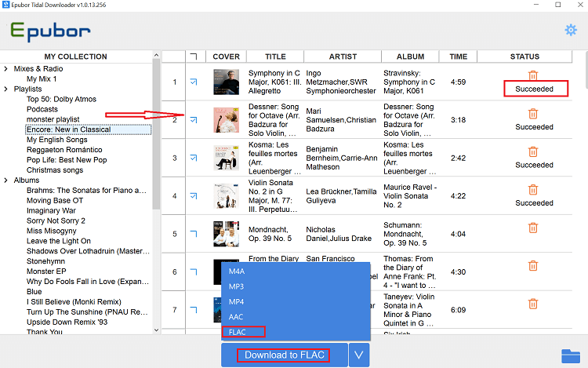Screen dimensions: 588x368
Task: Open the output folder icon
Action: coord(571,356)
